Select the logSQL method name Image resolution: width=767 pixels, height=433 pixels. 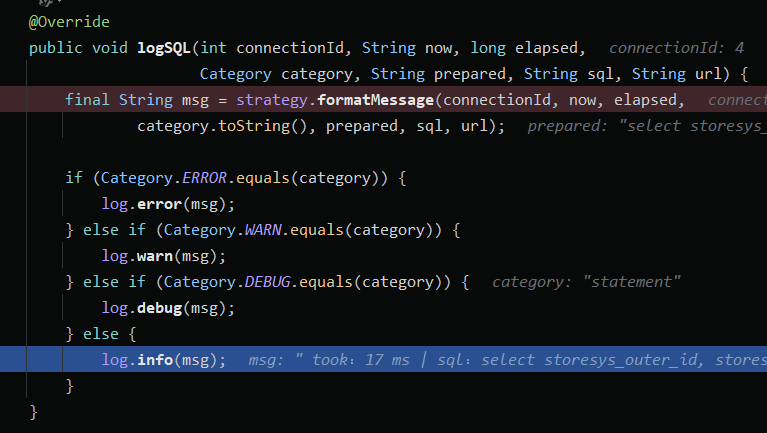tap(163, 48)
